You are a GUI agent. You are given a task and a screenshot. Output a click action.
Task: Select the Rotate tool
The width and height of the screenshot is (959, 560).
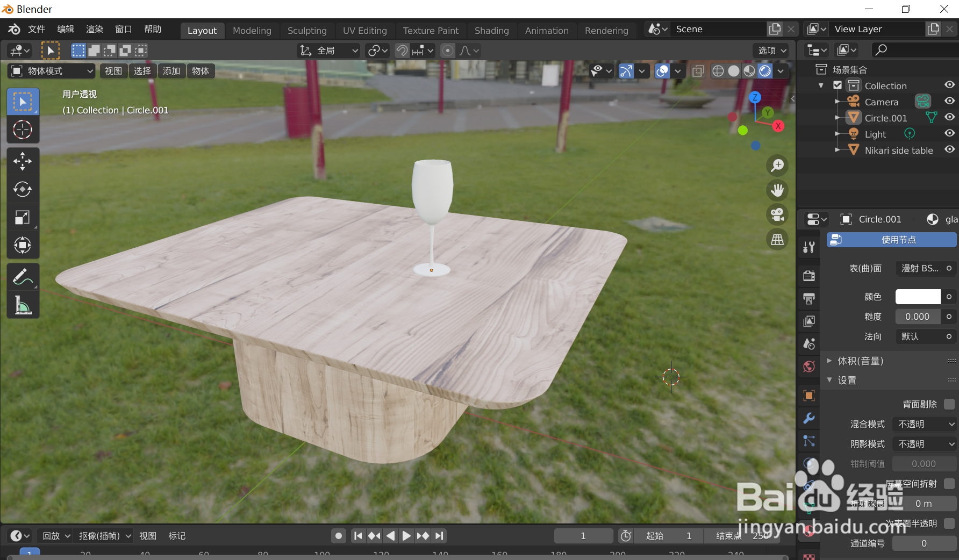(x=23, y=189)
